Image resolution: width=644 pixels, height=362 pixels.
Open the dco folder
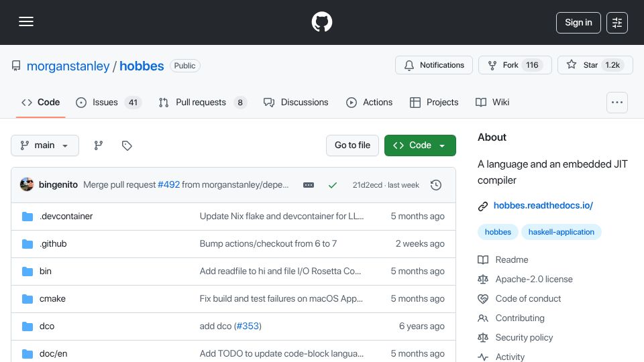point(47,326)
